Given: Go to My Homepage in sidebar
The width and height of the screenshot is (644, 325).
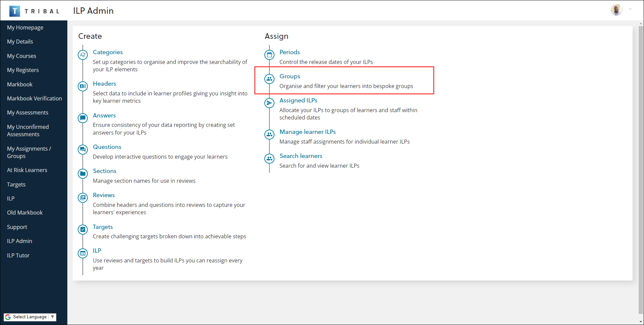Looking at the screenshot, I should [x=25, y=27].
